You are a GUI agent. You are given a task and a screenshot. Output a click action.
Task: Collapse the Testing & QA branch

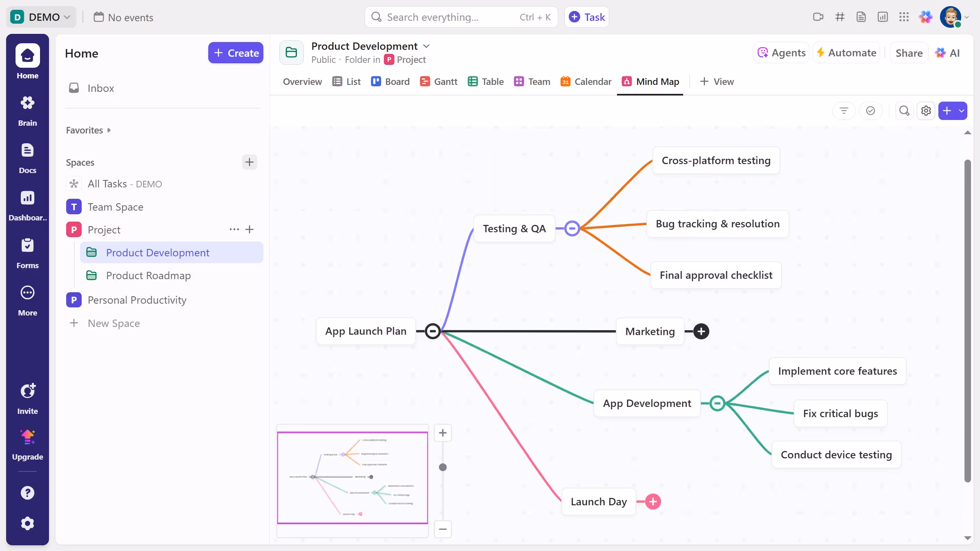pyautogui.click(x=572, y=228)
